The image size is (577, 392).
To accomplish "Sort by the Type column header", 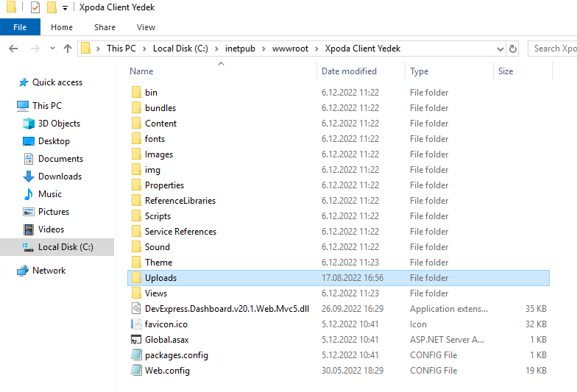I will (420, 71).
